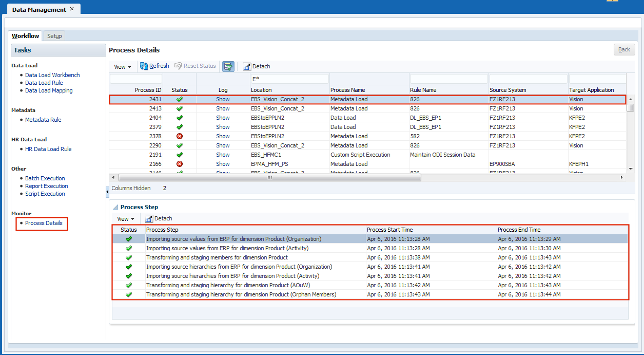This screenshot has height=355, width=644.
Task: Click the red error status icon for process 2166
Action: [180, 164]
